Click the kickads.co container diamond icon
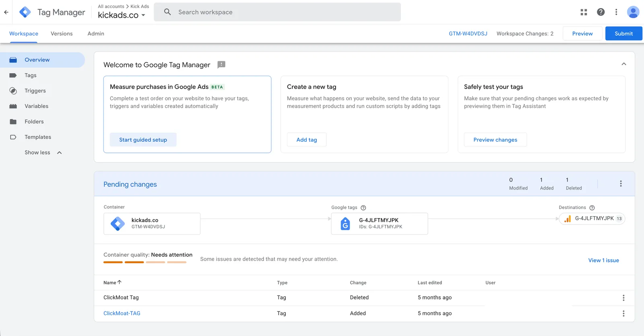The height and width of the screenshot is (336, 644). click(x=118, y=223)
